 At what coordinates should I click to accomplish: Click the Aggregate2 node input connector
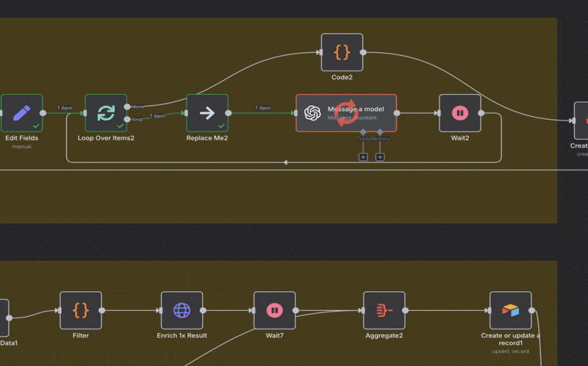pyautogui.click(x=362, y=311)
